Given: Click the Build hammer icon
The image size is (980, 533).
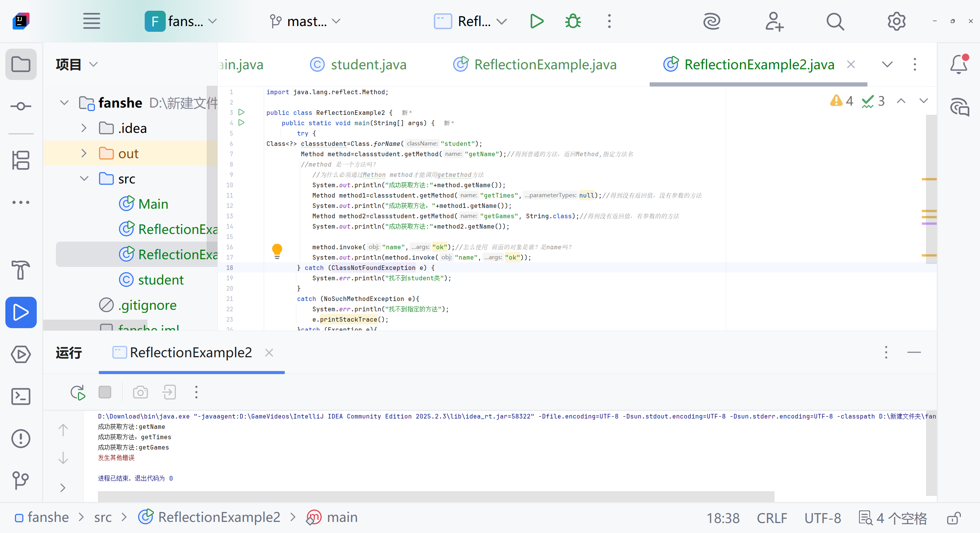Looking at the screenshot, I should 21,270.
